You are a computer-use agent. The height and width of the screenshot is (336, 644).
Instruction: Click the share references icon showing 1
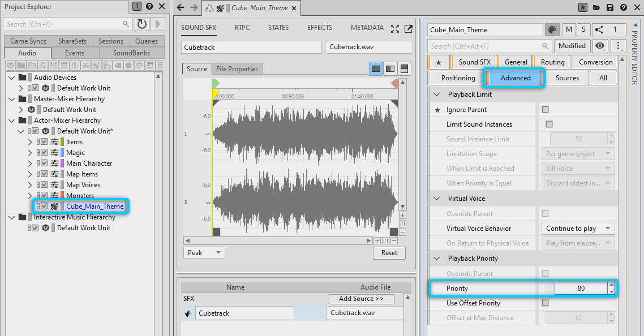(x=608, y=30)
